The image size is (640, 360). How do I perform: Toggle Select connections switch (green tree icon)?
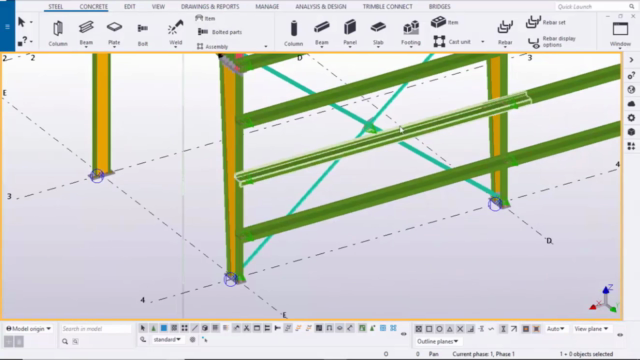tap(153, 328)
